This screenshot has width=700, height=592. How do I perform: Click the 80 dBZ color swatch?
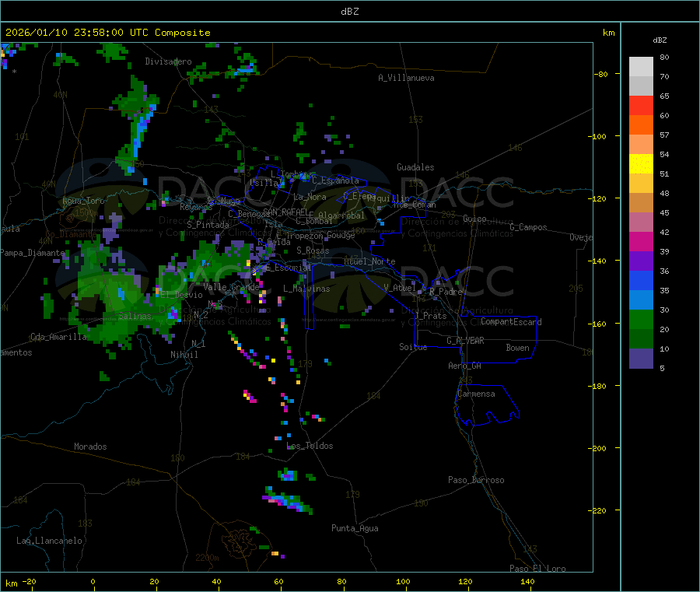point(641,67)
